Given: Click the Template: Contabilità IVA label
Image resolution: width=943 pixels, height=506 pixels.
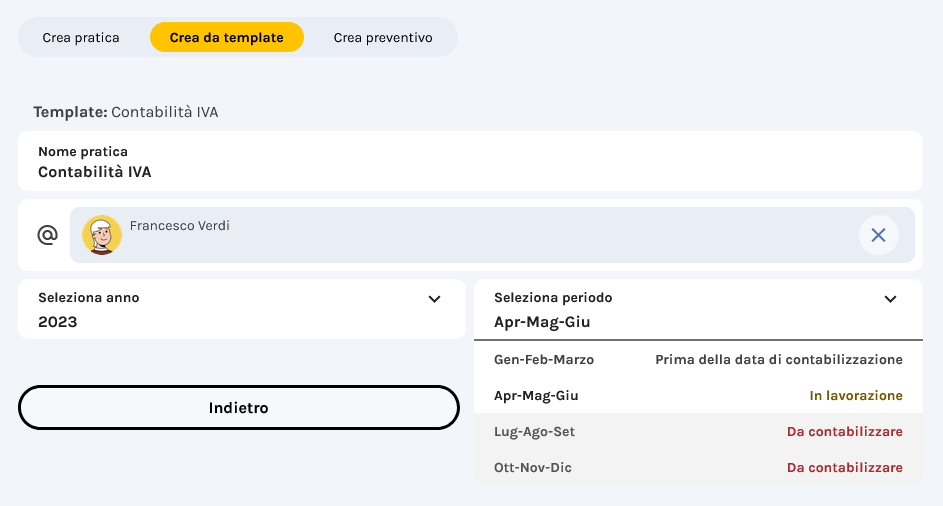Looking at the screenshot, I should [x=126, y=112].
